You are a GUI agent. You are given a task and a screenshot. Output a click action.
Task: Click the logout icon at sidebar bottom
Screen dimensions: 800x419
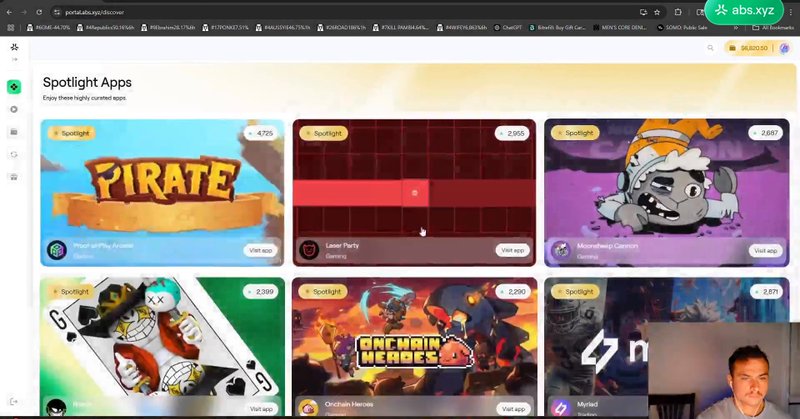[x=14, y=402]
